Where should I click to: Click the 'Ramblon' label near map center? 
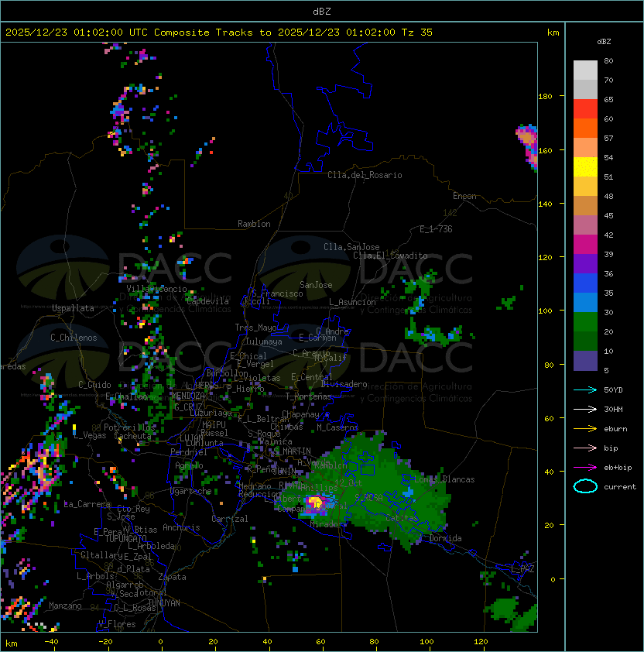pos(254,224)
